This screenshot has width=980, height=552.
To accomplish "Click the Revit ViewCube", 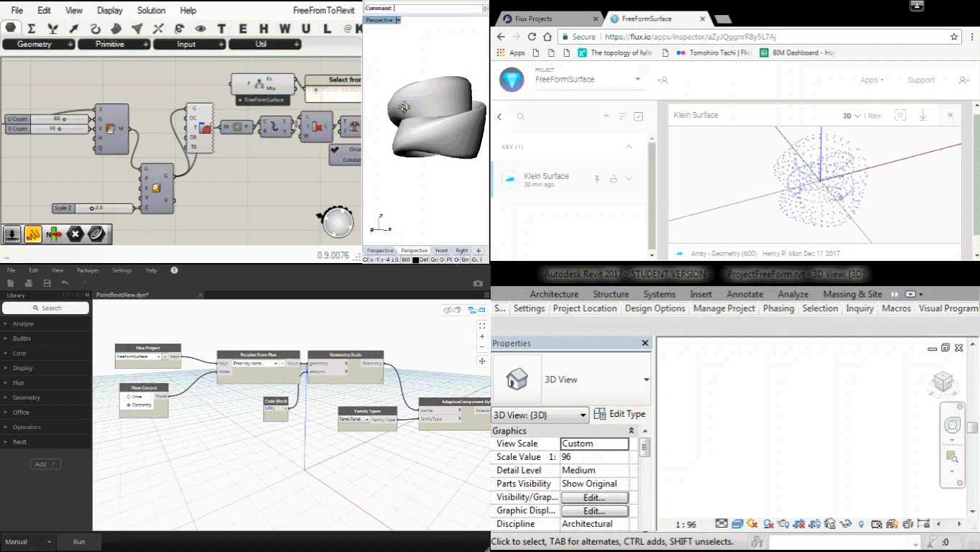I will point(943,382).
